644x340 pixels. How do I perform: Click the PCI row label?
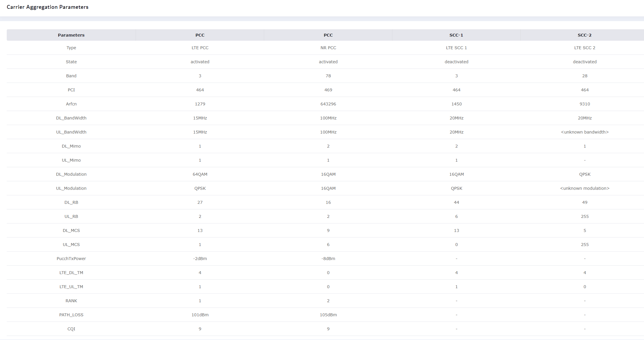71,90
